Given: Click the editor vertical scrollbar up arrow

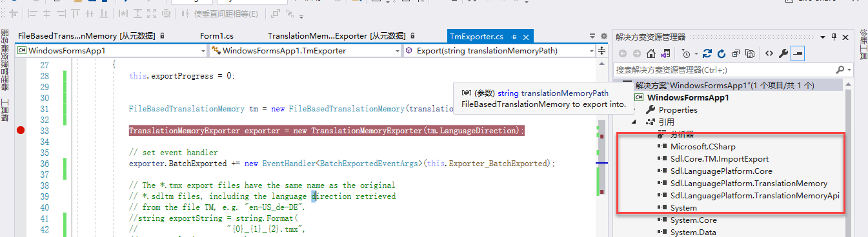Looking at the screenshot, I should (x=602, y=64).
